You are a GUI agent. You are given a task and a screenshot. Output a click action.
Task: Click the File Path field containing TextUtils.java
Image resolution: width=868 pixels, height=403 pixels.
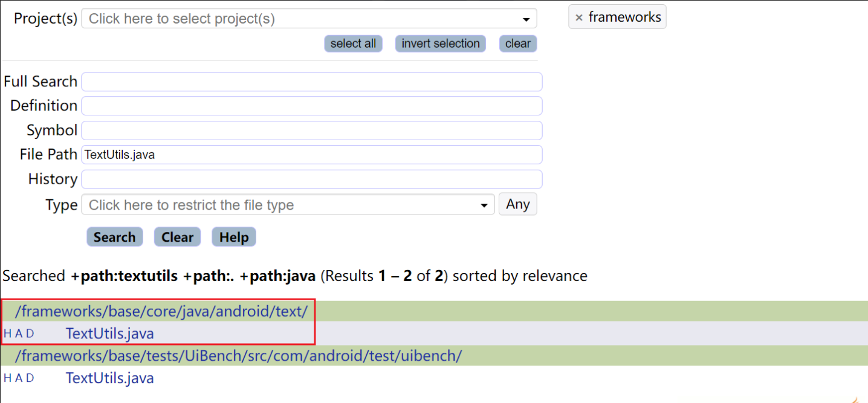coord(311,155)
